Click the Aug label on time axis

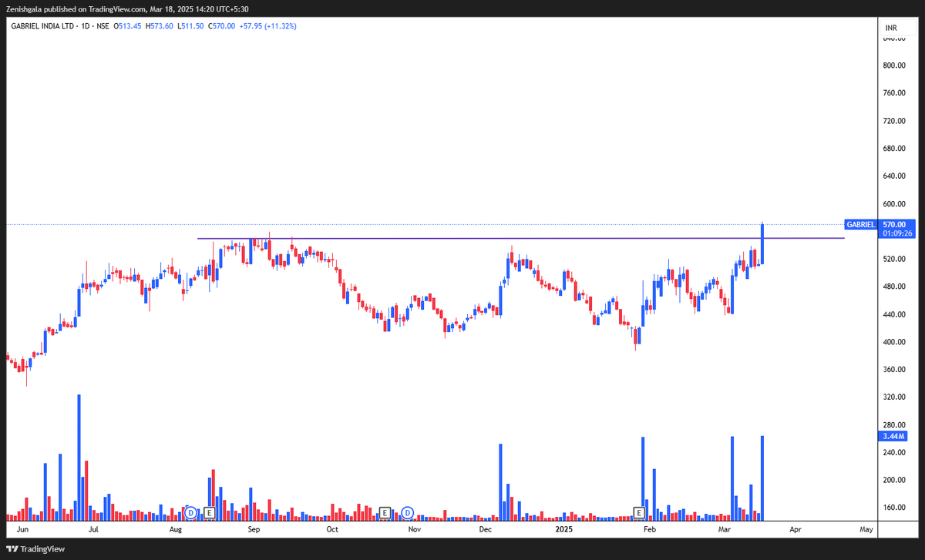176,530
